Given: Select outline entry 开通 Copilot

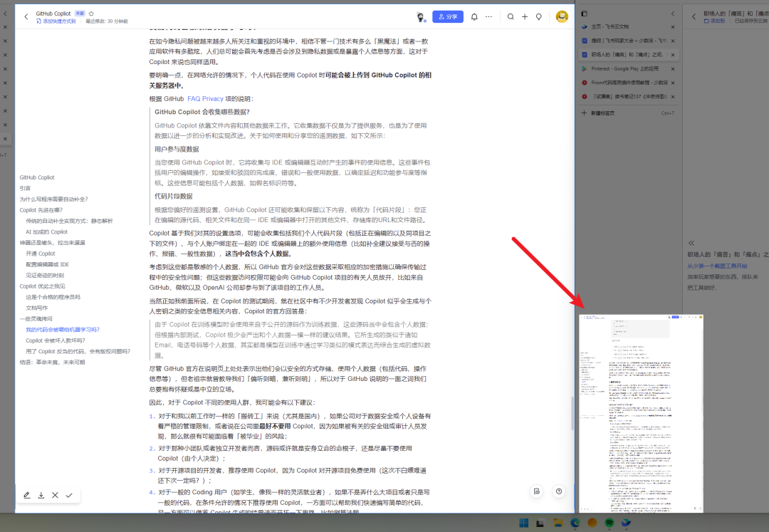Looking at the screenshot, I should (x=41, y=254).
